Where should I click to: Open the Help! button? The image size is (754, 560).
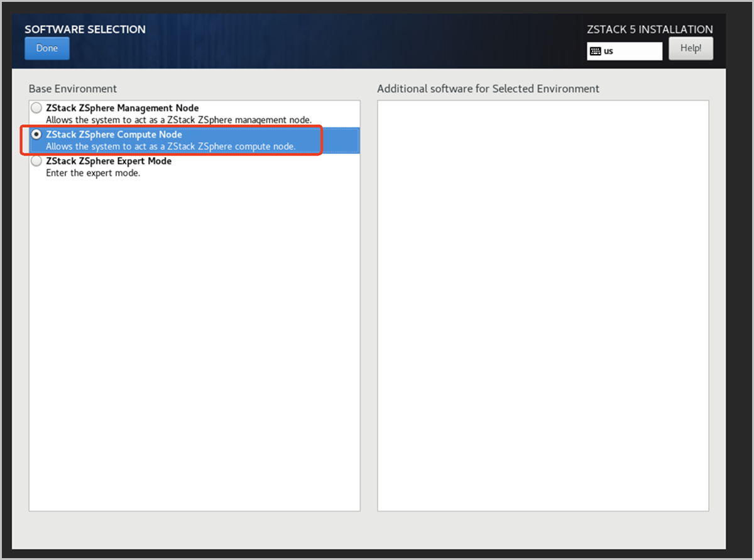pyautogui.click(x=691, y=48)
